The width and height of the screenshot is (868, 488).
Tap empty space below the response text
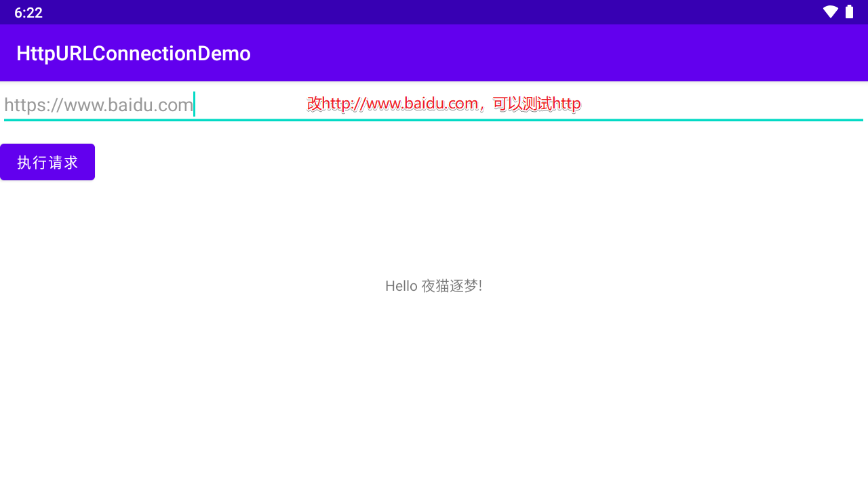[434, 380]
